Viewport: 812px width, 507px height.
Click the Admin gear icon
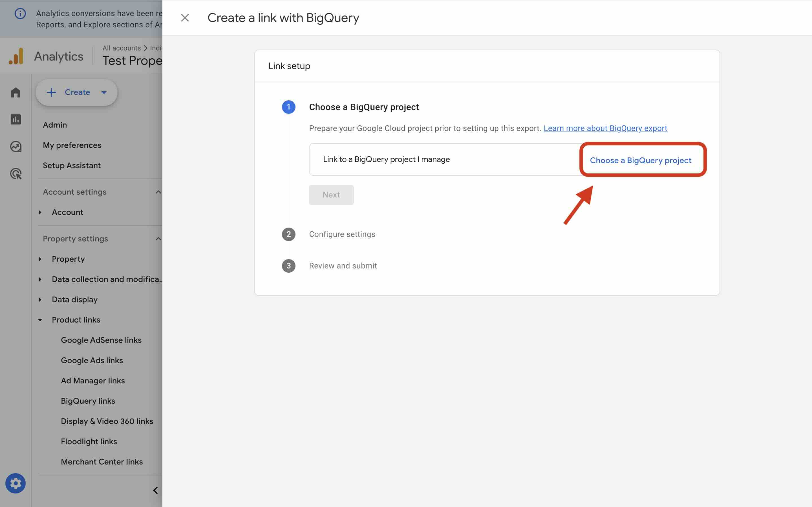point(16,483)
